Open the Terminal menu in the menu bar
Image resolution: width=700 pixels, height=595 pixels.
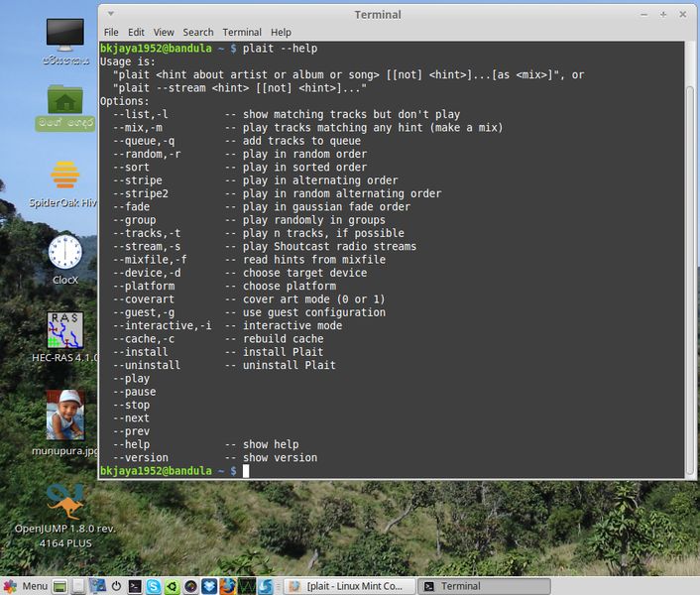(242, 32)
